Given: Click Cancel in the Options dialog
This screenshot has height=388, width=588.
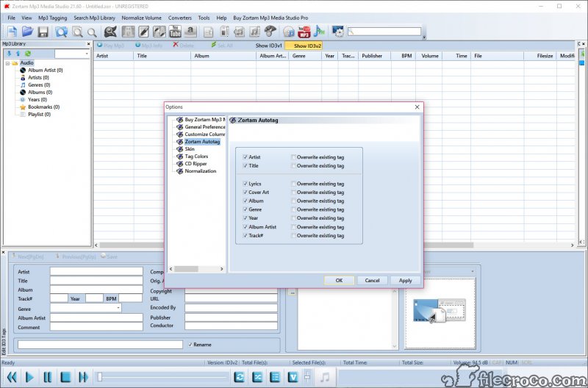Looking at the screenshot, I should point(372,281).
